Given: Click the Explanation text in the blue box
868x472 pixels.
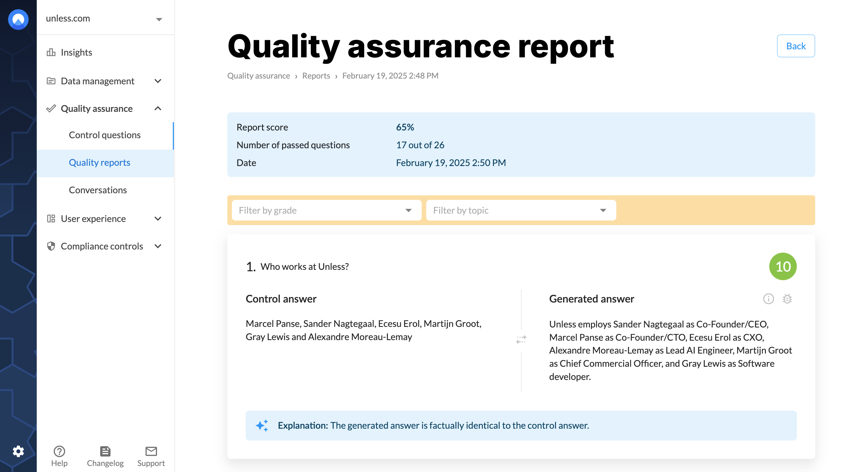Looking at the screenshot, I should 433,425.
